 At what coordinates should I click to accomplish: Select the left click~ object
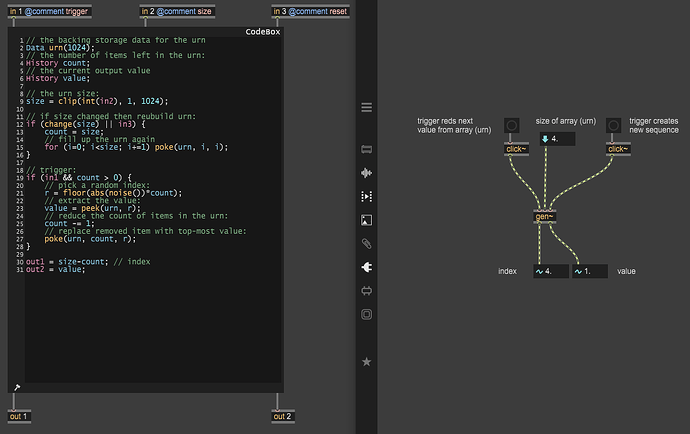(516, 150)
